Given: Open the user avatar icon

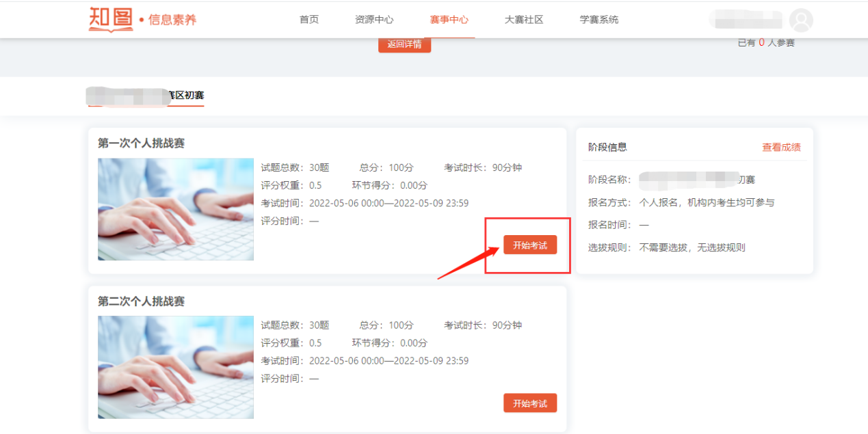Looking at the screenshot, I should [x=801, y=20].
